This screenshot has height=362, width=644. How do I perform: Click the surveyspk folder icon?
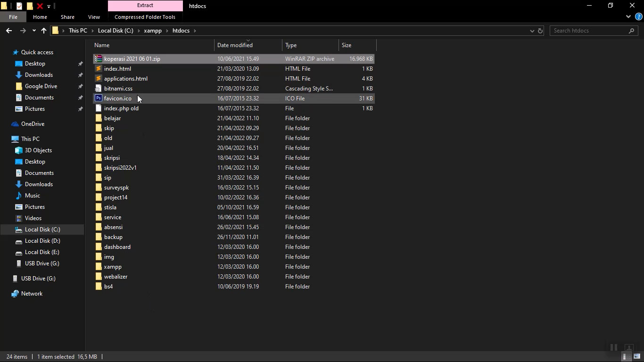click(x=99, y=188)
